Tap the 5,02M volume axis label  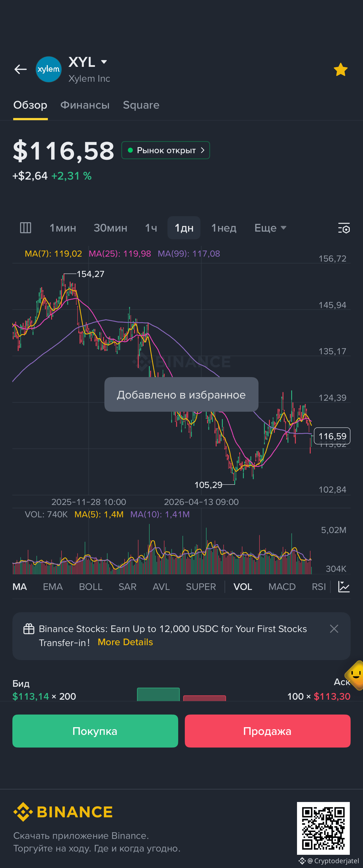(x=334, y=530)
